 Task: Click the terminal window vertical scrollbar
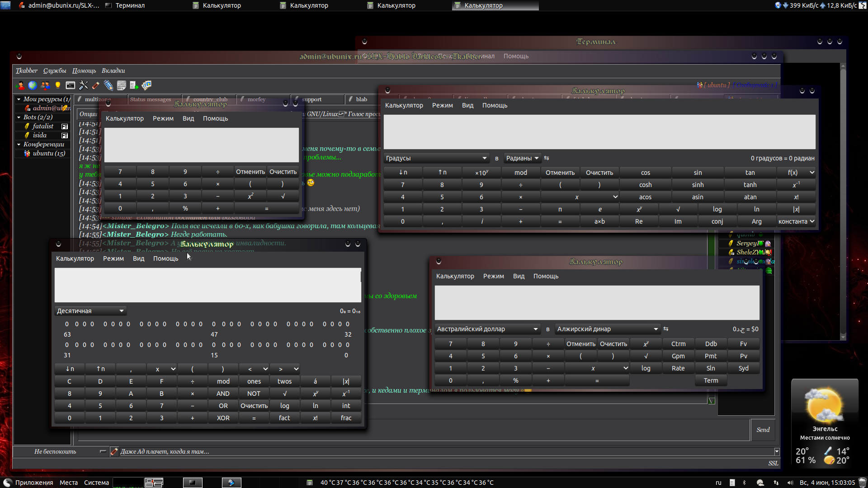[x=843, y=201]
